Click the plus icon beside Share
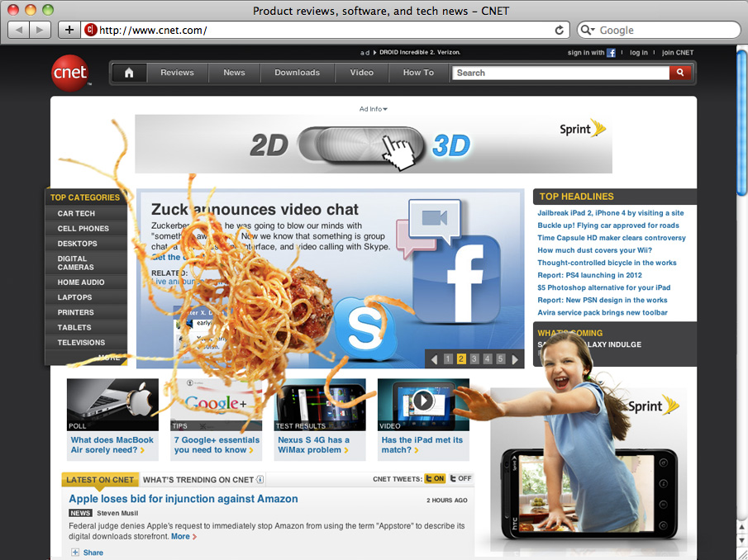The image size is (748, 560). 75,553
